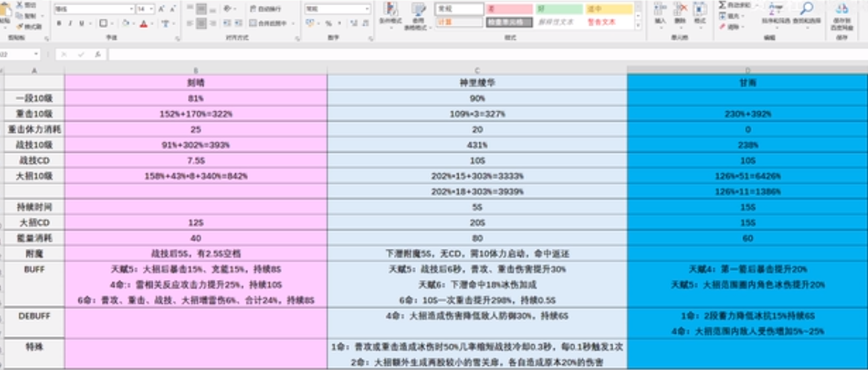Toggle center horizontal alignment
This screenshot has width=868, height=370.
coord(201,23)
